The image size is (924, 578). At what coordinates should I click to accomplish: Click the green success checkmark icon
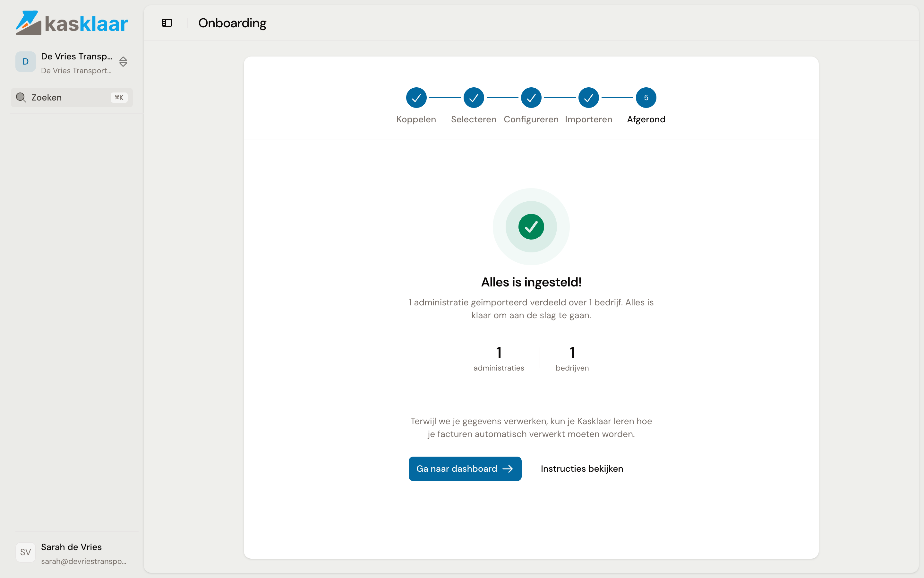[x=531, y=227]
